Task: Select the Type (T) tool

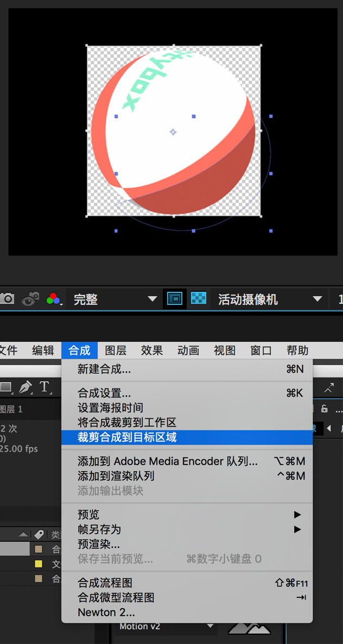Action: click(x=44, y=387)
